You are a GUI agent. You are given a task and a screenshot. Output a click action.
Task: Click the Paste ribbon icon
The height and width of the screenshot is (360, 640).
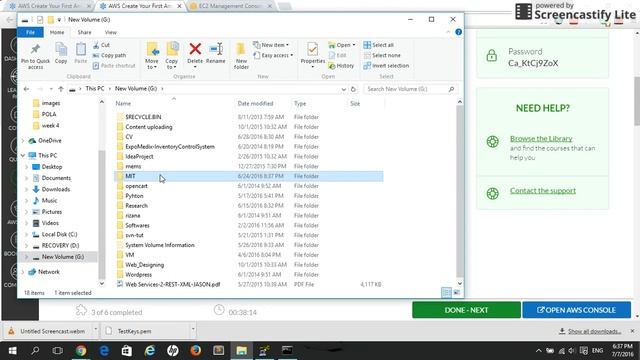pyautogui.click(x=81, y=53)
